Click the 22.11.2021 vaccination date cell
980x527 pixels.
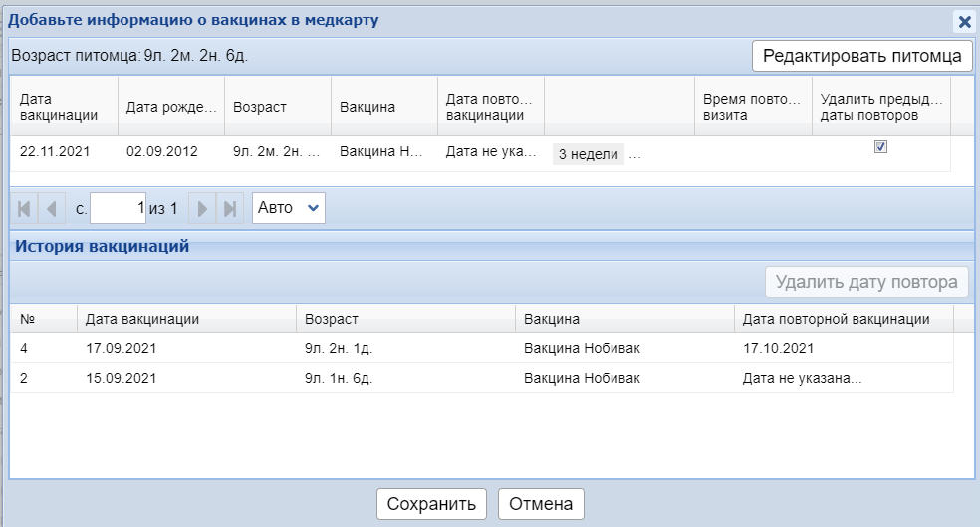coord(61,152)
